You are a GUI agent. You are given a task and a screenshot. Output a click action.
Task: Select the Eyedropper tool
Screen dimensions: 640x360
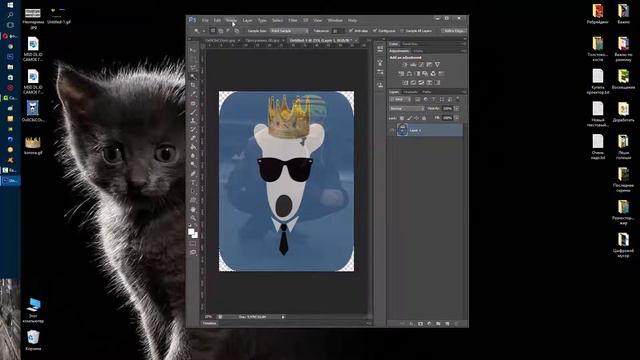(193, 94)
